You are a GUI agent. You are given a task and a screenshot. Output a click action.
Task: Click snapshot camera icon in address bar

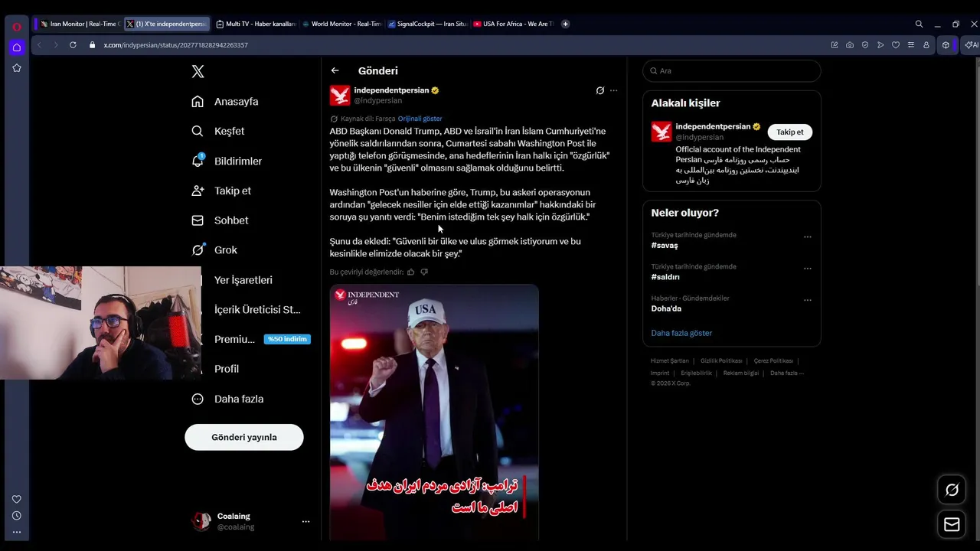click(850, 45)
